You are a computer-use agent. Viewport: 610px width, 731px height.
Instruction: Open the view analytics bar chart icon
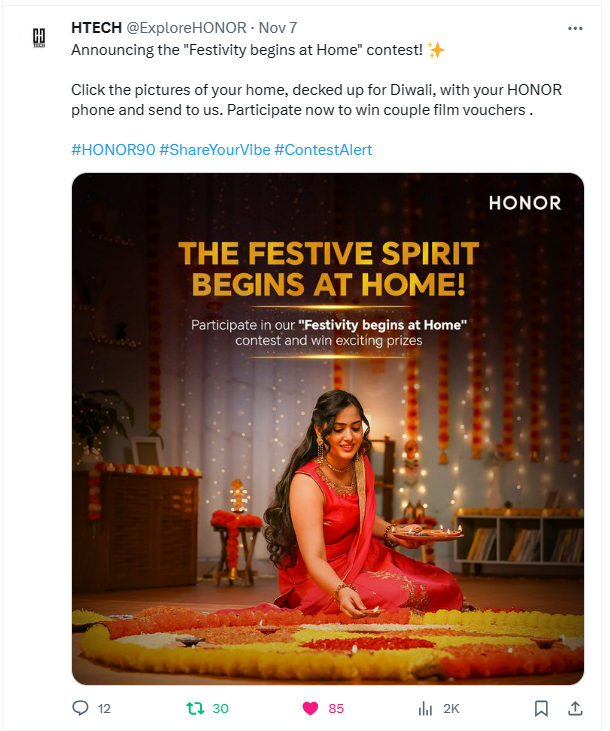pyautogui.click(x=425, y=709)
